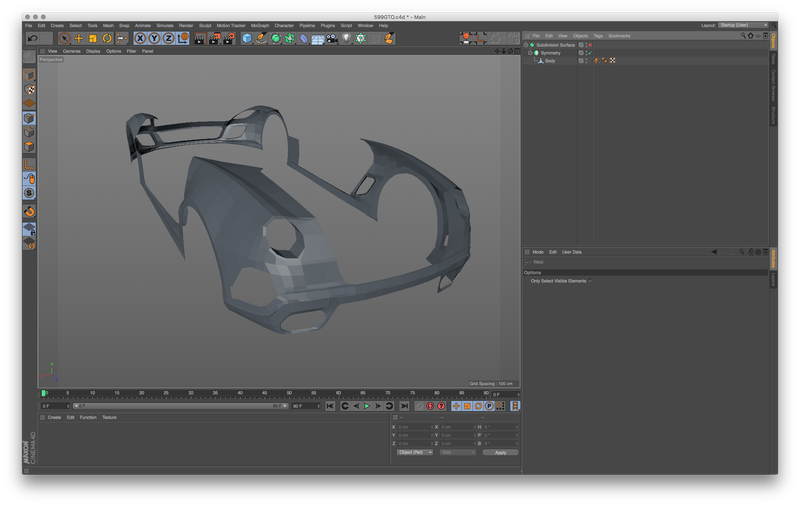The width and height of the screenshot is (800, 506).
Task: Select the Rotate tool
Action: click(x=107, y=38)
